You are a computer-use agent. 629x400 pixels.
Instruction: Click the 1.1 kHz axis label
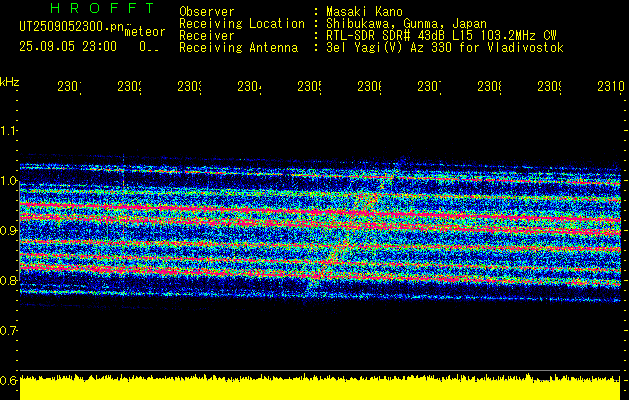click(x=8, y=130)
